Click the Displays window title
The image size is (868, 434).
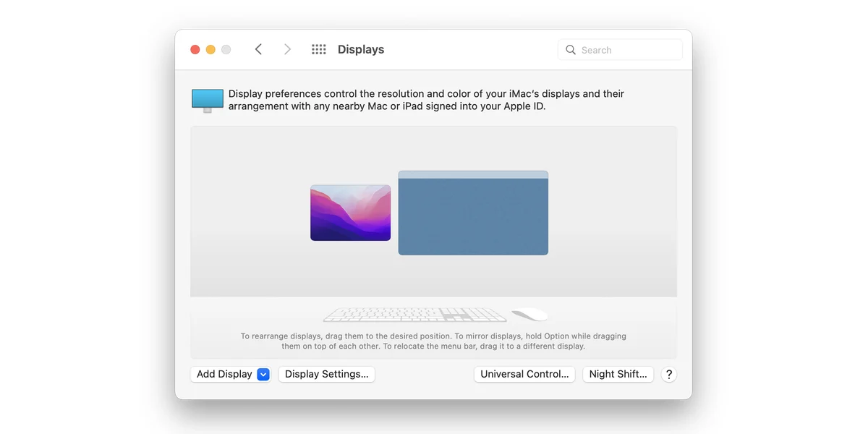(361, 49)
